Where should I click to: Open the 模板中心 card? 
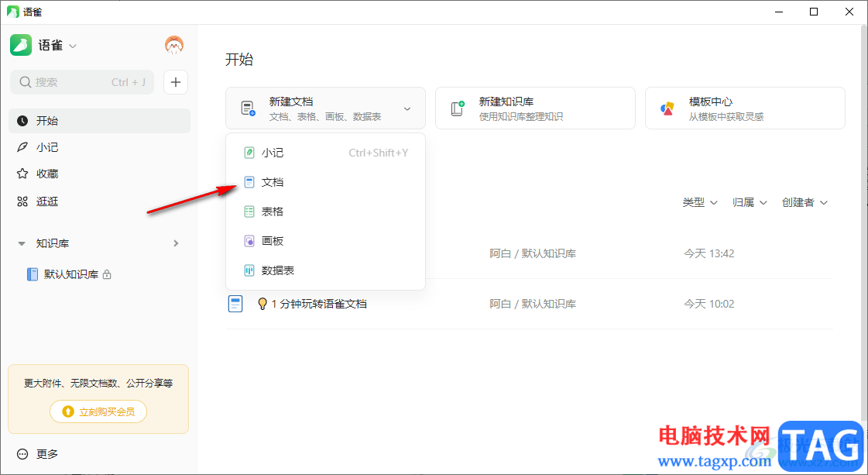745,108
